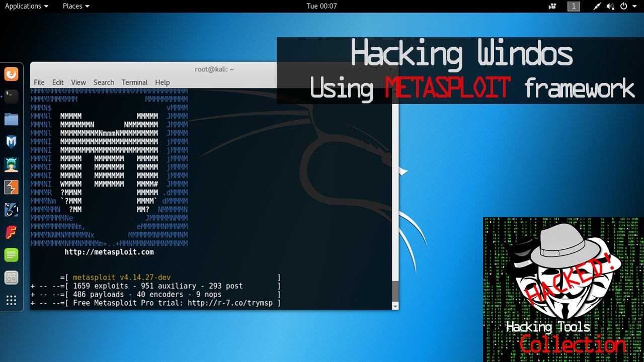644x362 pixels.
Task: Open the network connection tray icon
Action: click(x=597, y=6)
